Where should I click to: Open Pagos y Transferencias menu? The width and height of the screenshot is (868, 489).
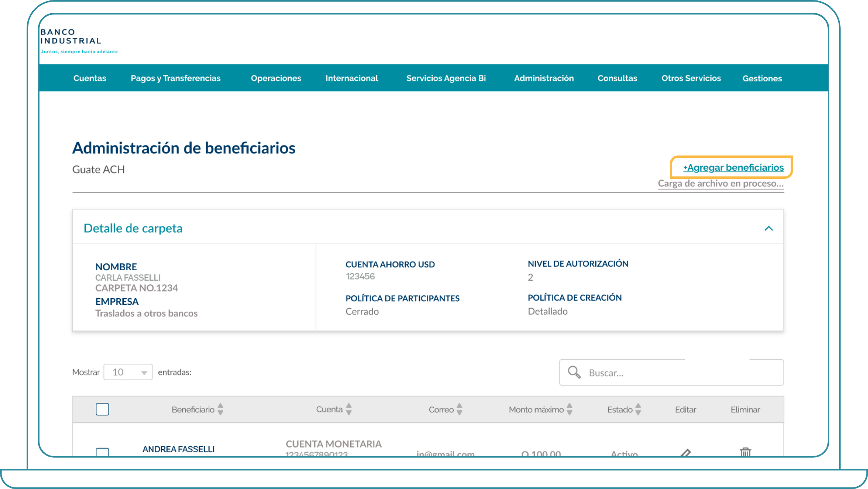tap(176, 78)
